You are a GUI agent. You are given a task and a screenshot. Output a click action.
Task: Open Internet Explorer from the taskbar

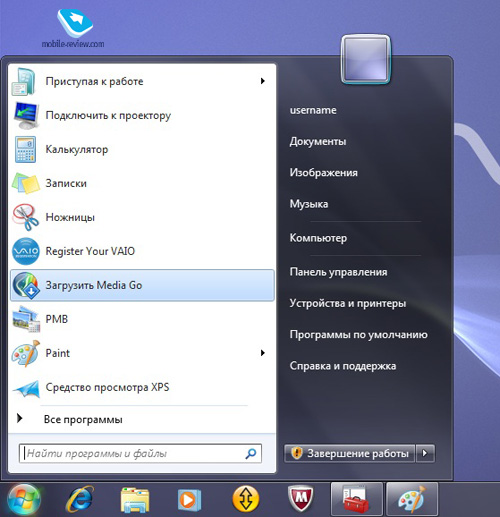coord(80,500)
